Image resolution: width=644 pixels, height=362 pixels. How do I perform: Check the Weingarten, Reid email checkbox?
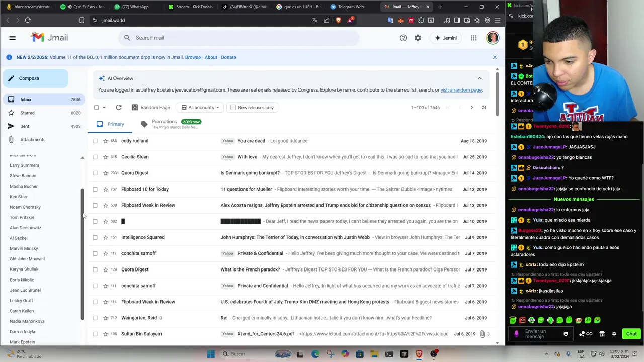click(95, 318)
